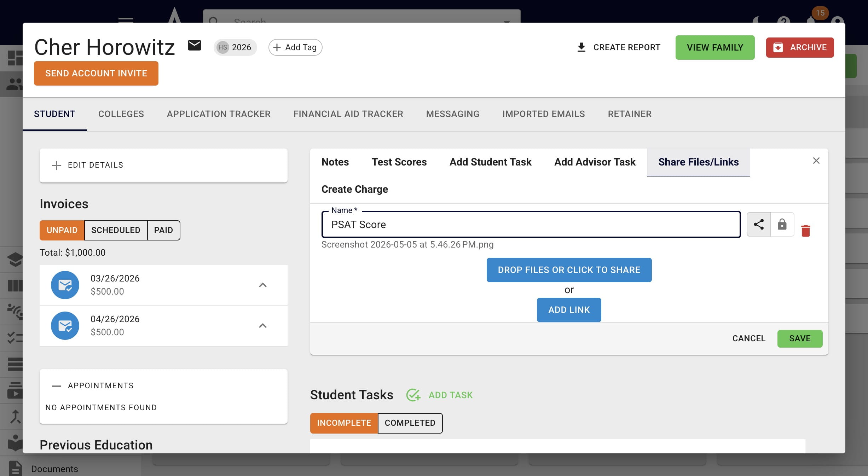Click the View Family button
This screenshot has width=868, height=476.
point(715,47)
